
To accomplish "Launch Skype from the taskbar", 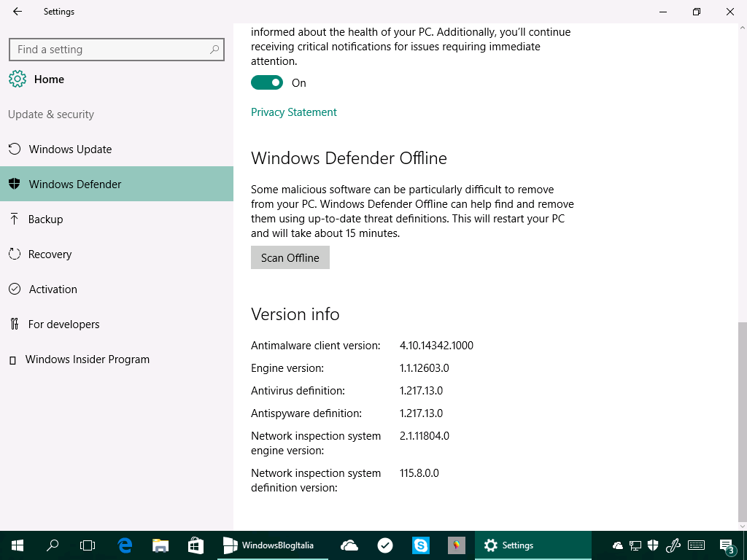I will (421, 545).
